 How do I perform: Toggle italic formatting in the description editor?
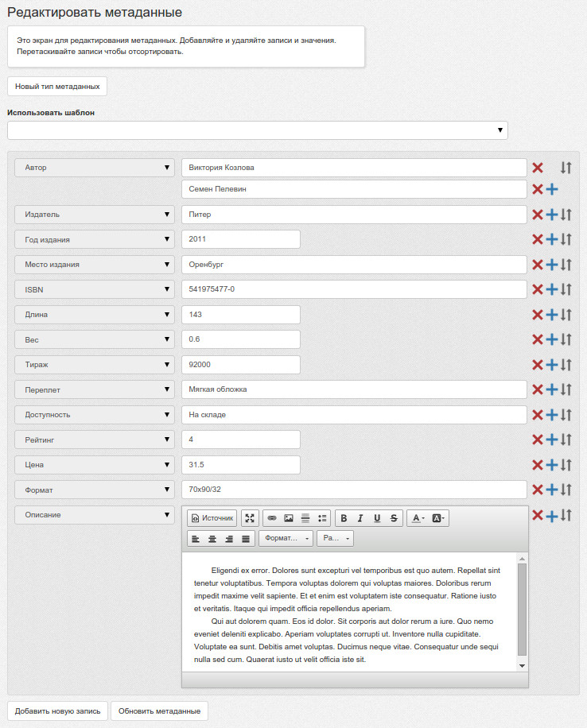tap(360, 518)
